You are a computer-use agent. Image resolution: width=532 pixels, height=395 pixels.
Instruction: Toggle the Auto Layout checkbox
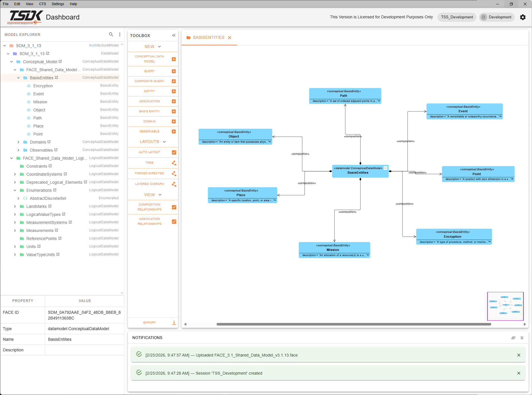coord(174,152)
